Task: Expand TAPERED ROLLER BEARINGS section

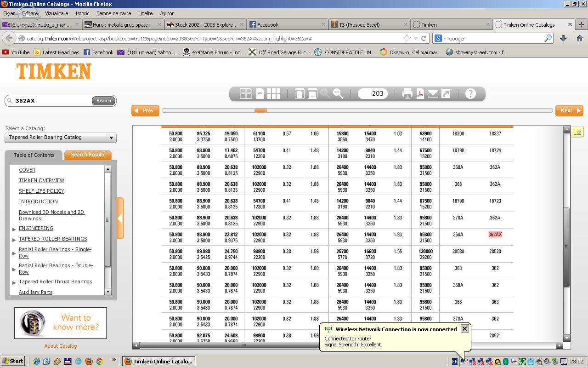Action: pos(14,239)
